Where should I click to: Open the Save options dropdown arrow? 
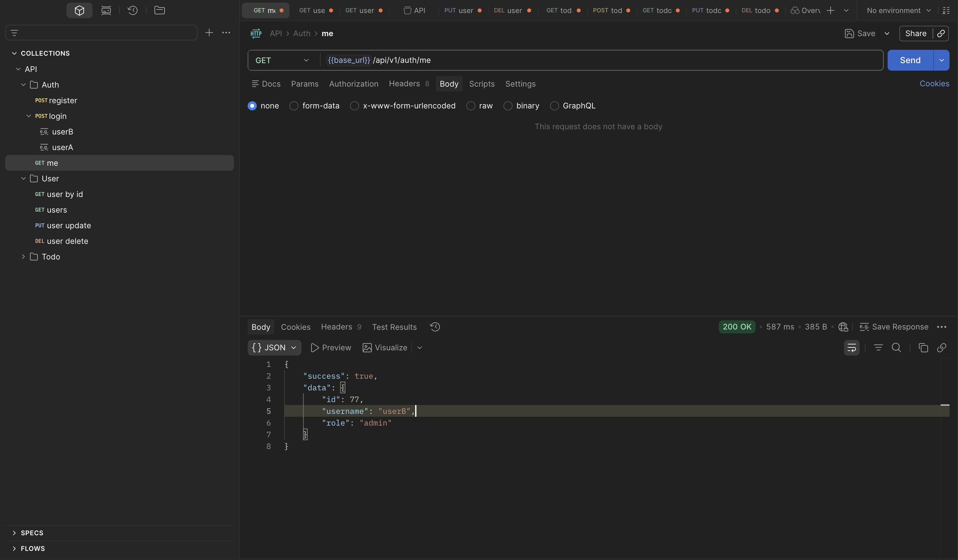click(887, 34)
